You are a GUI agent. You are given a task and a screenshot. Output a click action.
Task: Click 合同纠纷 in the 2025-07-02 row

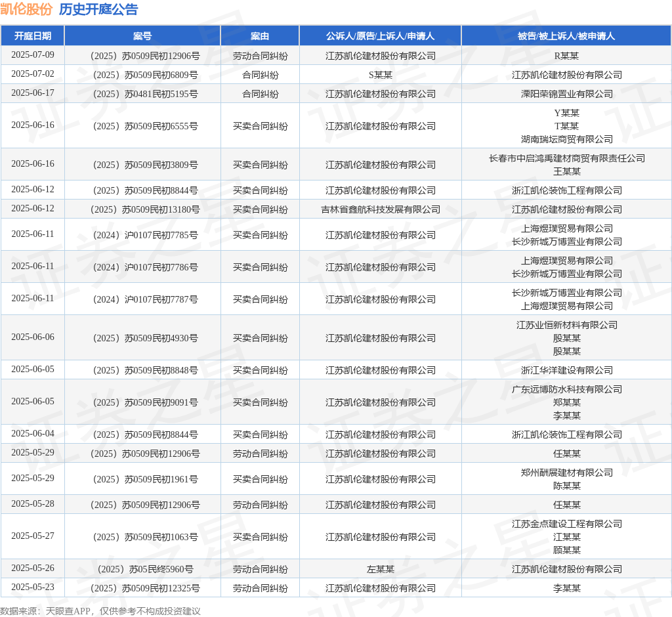click(260, 75)
